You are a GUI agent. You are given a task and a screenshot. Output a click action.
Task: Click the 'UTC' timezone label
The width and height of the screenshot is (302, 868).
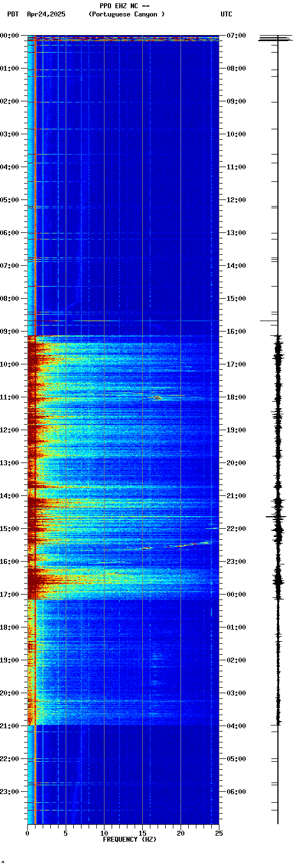tap(226, 14)
